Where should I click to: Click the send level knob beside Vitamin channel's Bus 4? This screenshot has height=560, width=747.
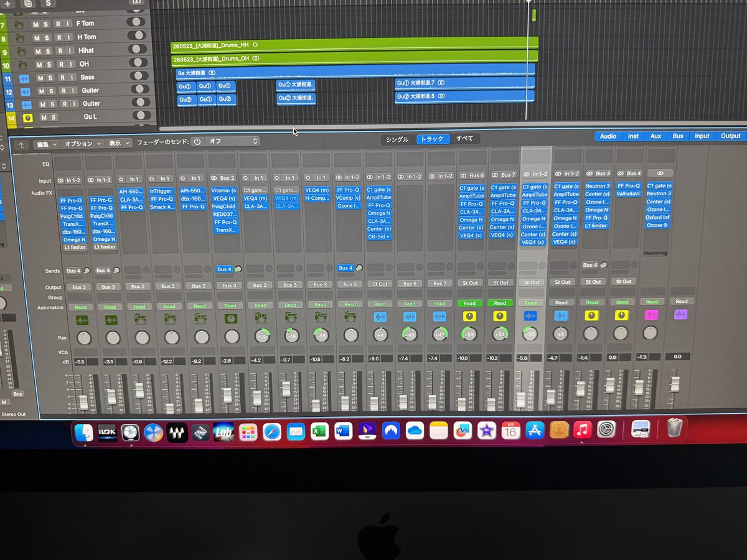pos(238,269)
